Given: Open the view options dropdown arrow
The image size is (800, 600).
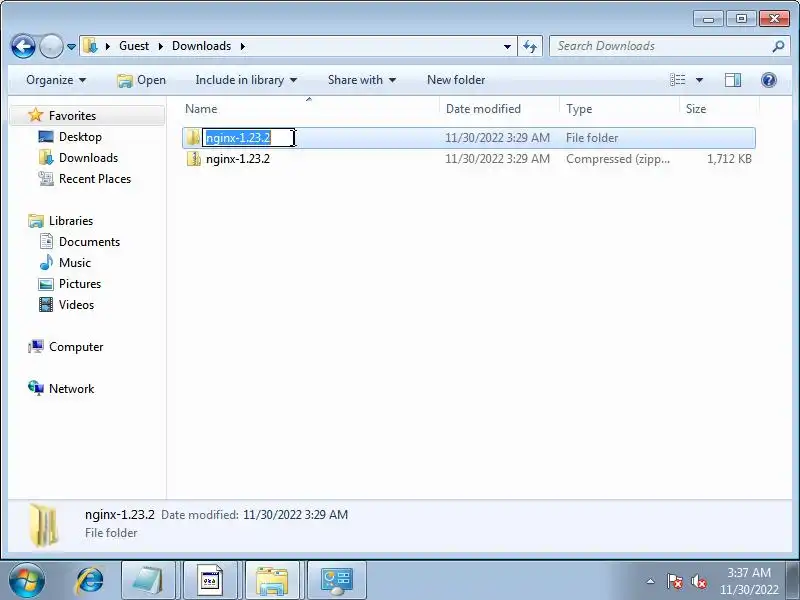Looking at the screenshot, I should coord(699,80).
